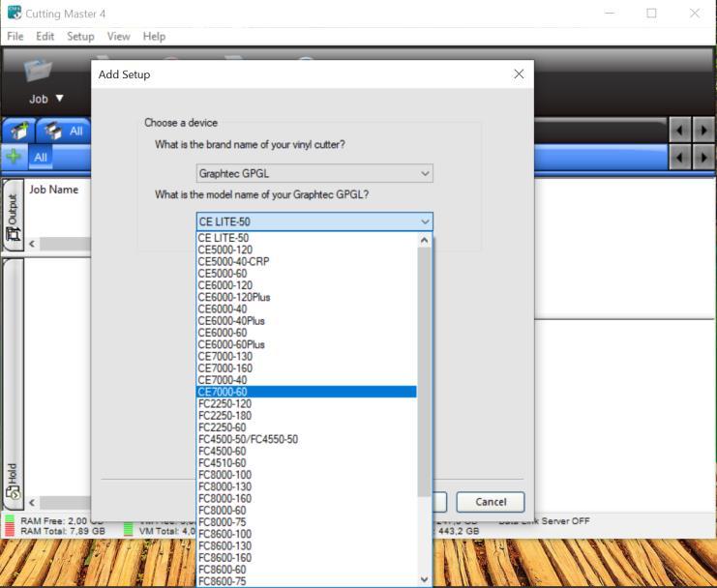The image size is (717, 588).
Task: Choose FC2250-180 from the model list
Action: (307, 416)
